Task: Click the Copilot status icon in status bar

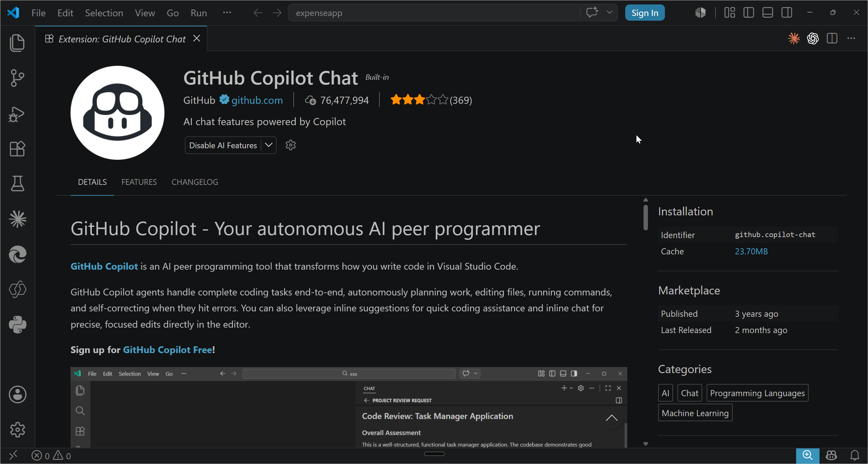Action: coord(831,455)
